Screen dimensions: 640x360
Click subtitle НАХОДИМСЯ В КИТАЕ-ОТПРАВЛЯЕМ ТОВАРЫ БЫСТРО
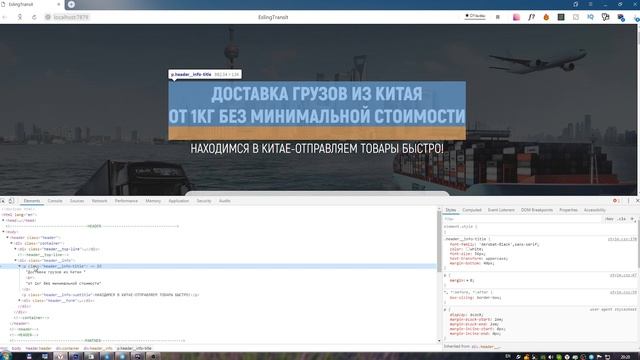317,148
